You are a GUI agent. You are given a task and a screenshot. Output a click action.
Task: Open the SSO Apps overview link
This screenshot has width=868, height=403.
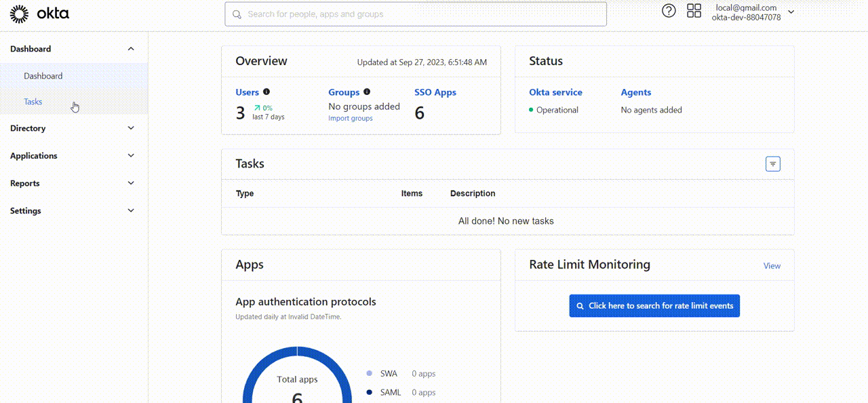tap(435, 92)
